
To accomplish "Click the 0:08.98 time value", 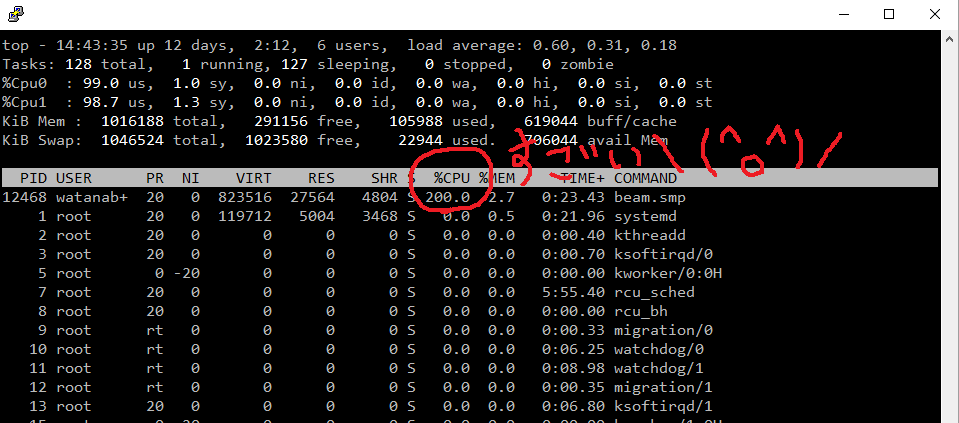I will 573,368.
